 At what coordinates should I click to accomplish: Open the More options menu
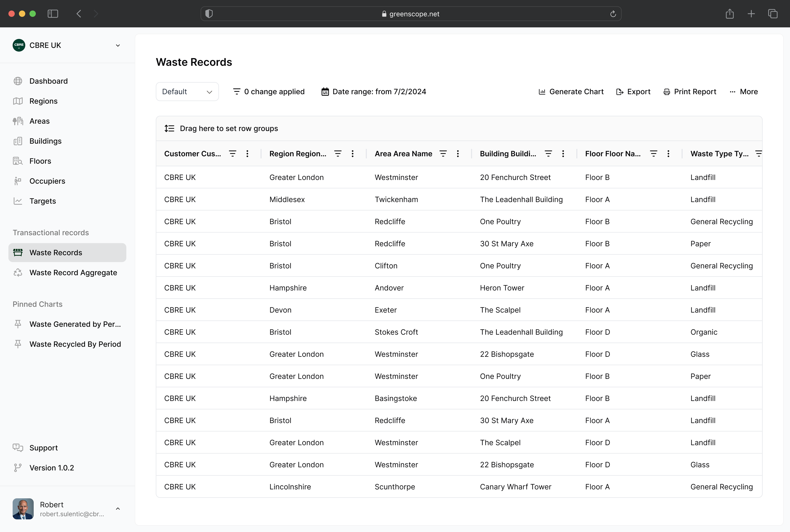tap(743, 92)
